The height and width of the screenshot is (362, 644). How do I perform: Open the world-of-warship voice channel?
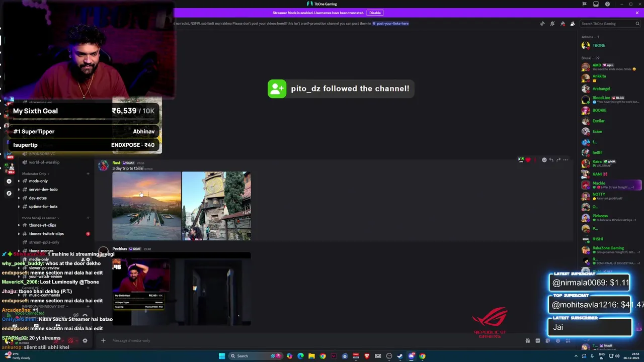point(44,162)
